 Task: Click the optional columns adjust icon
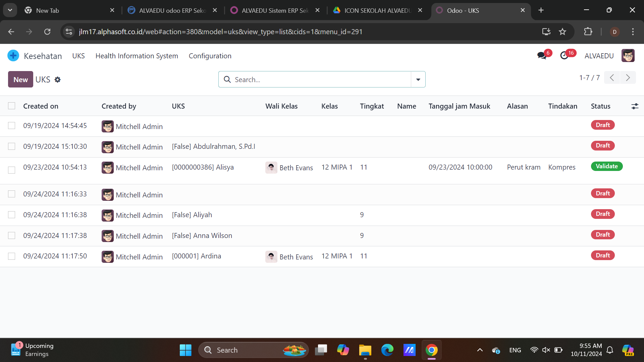coord(635,106)
